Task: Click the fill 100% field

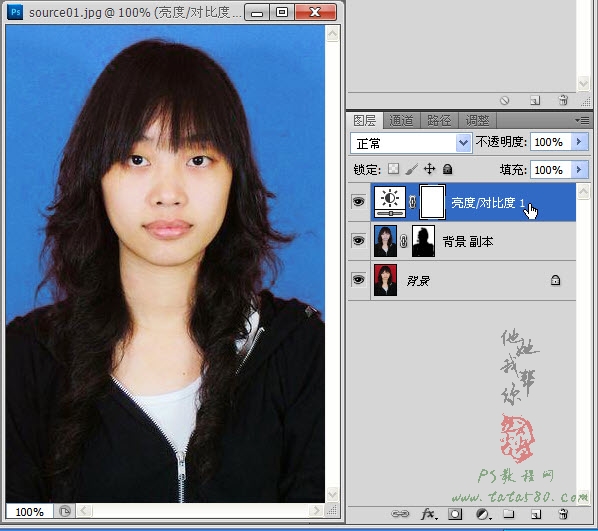Action: coord(550,169)
